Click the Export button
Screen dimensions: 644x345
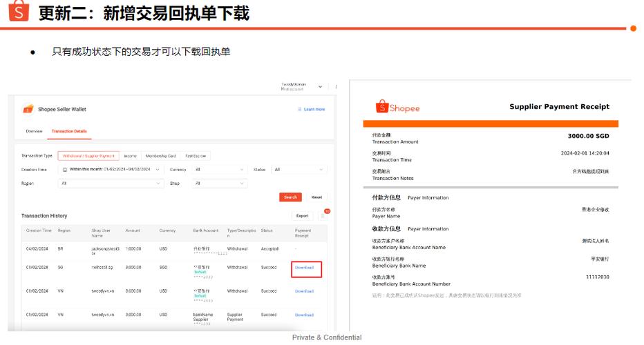click(302, 216)
